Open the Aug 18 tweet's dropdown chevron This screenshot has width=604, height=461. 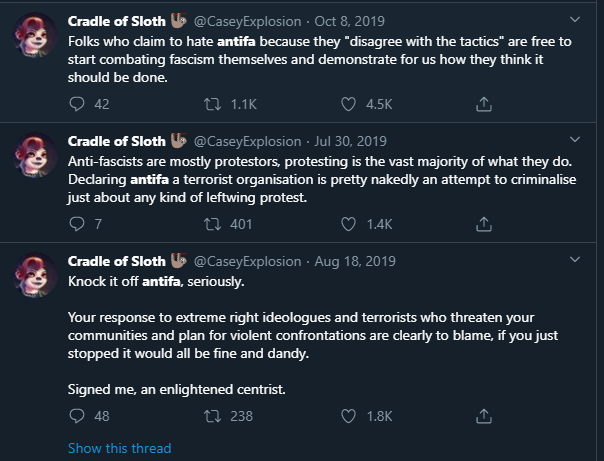tap(573, 260)
